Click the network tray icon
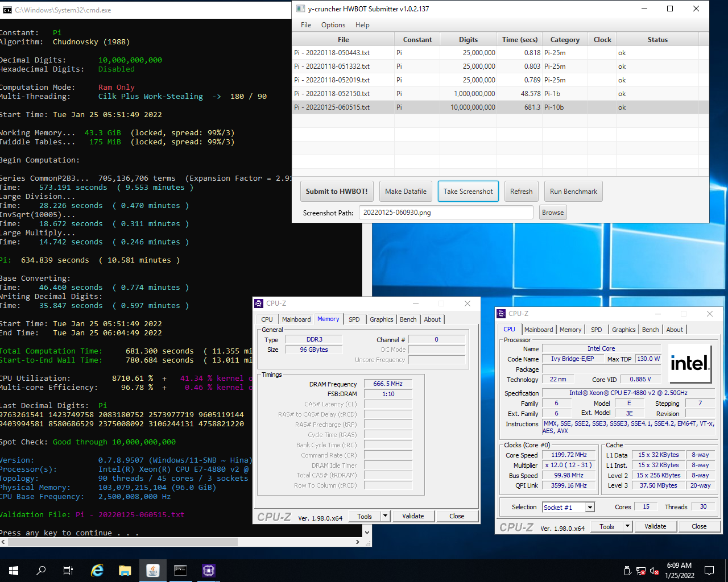Viewport: 728px width, 582px height. [640, 571]
